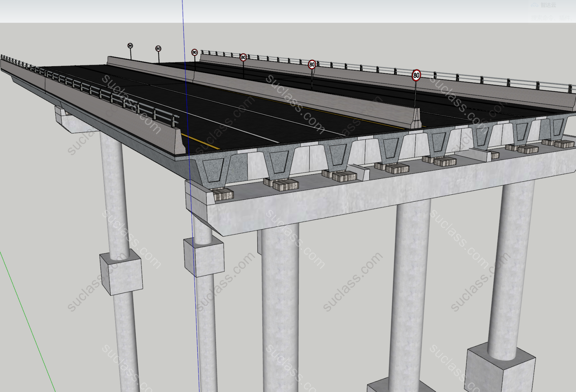Viewport: 576px width, 392px height.
Task: Select the nearest, largest 80 speed limit sign
Action: click(x=416, y=76)
